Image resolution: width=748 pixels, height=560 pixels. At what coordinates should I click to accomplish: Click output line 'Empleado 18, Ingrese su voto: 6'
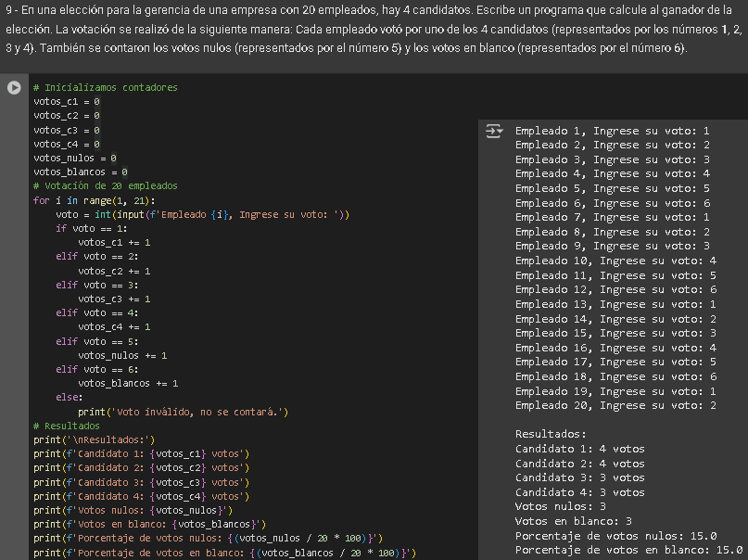pos(615,376)
